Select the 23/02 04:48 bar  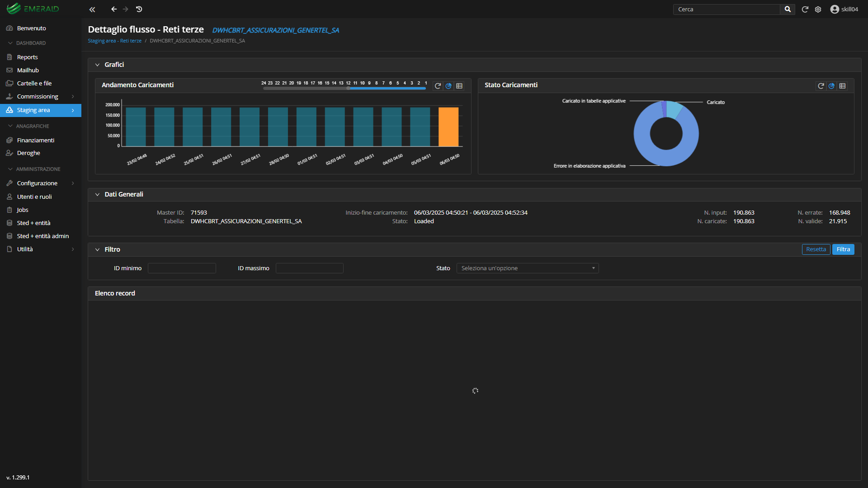(136, 127)
